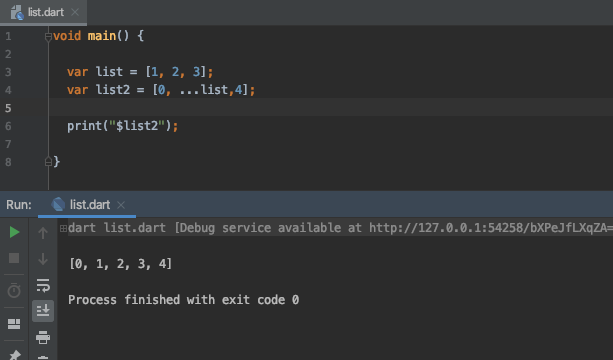
Task: Toggle soft-wrap in console output
Action: [43, 285]
